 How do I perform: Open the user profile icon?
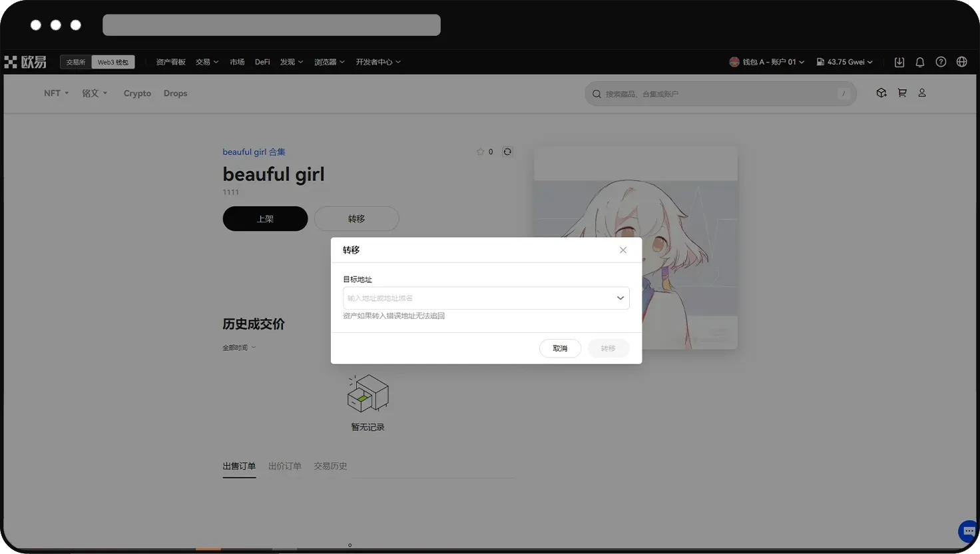pos(922,93)
